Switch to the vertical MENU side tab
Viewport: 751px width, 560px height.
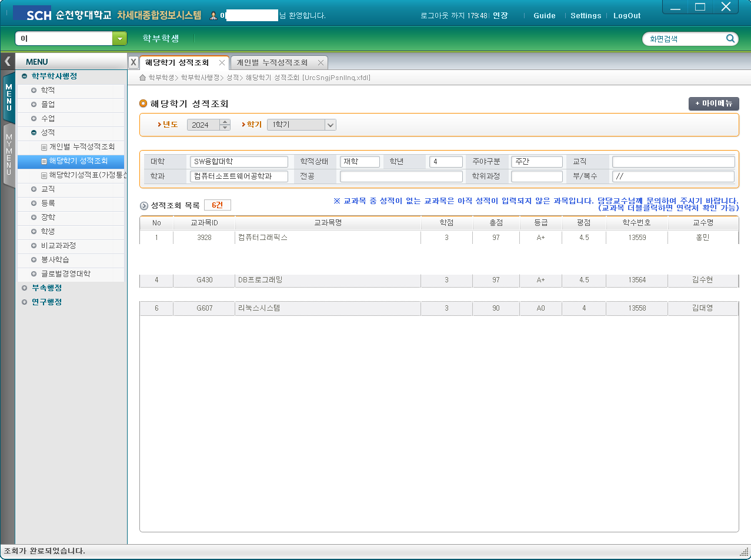8,97
